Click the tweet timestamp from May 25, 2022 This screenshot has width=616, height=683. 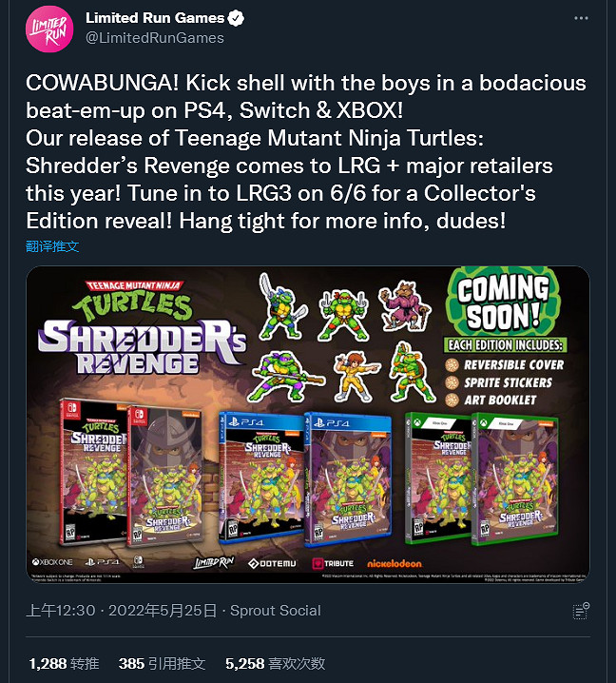click(x=122, y=611)
